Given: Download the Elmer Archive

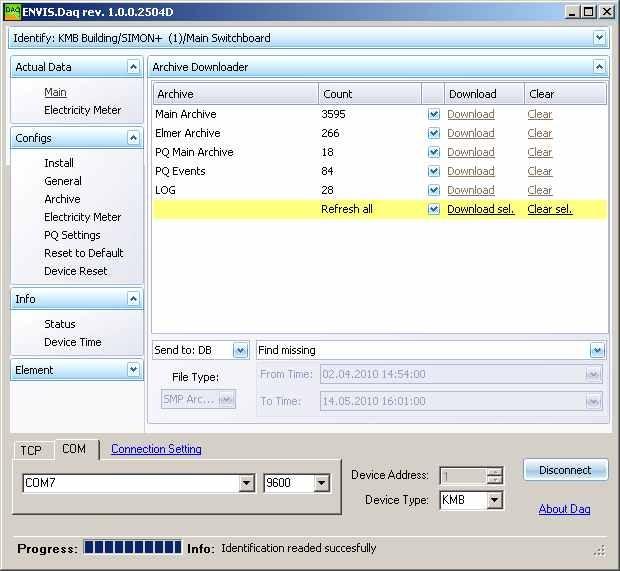Looking at the screenshot, I should [x=471, y=133].
